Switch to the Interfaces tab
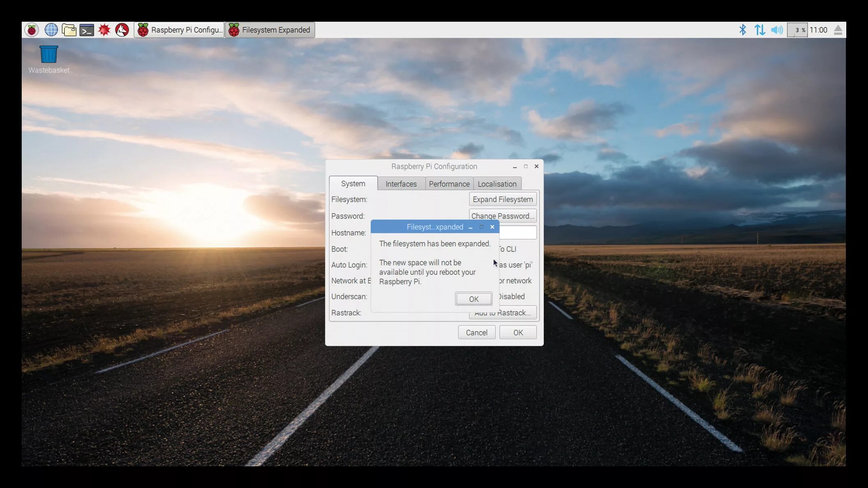 401,184
